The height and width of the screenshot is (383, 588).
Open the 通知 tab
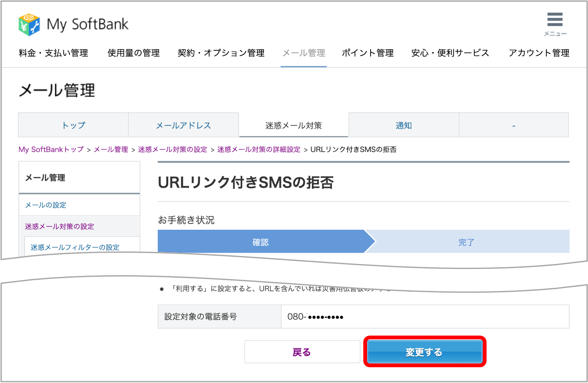[x=404, y=125]
